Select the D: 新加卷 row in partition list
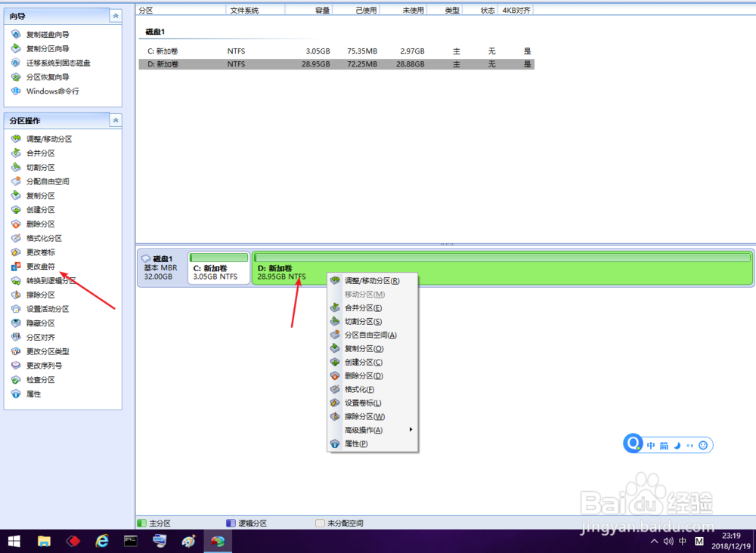 click(336, 64)
